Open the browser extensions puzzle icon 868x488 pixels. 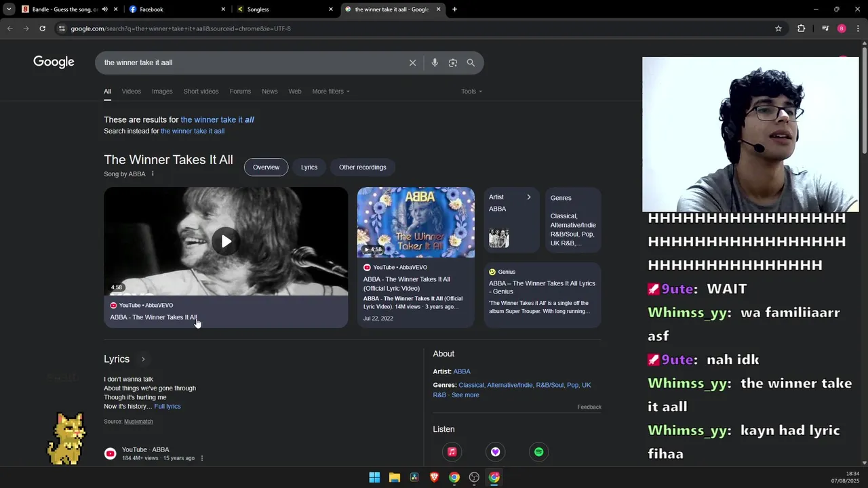pos(802,28)
